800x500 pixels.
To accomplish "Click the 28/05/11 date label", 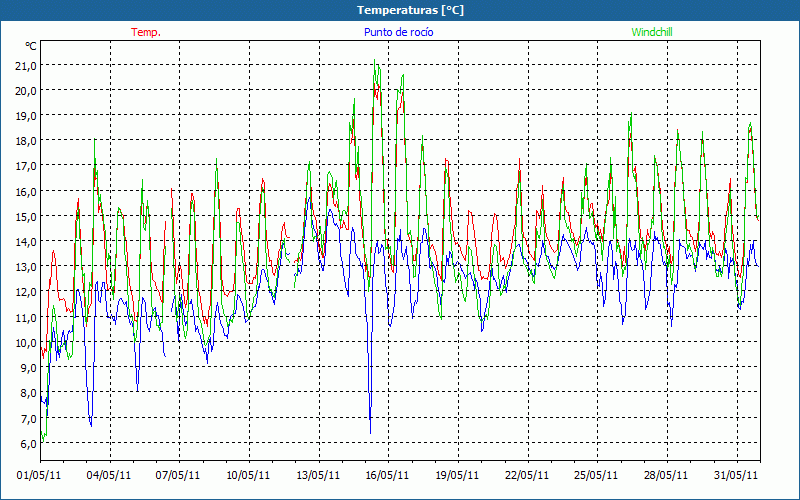I will click(x=666, y=475).
